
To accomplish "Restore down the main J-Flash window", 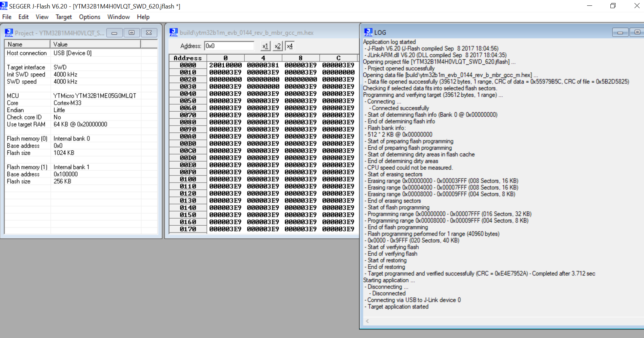I will click(613, 6).
